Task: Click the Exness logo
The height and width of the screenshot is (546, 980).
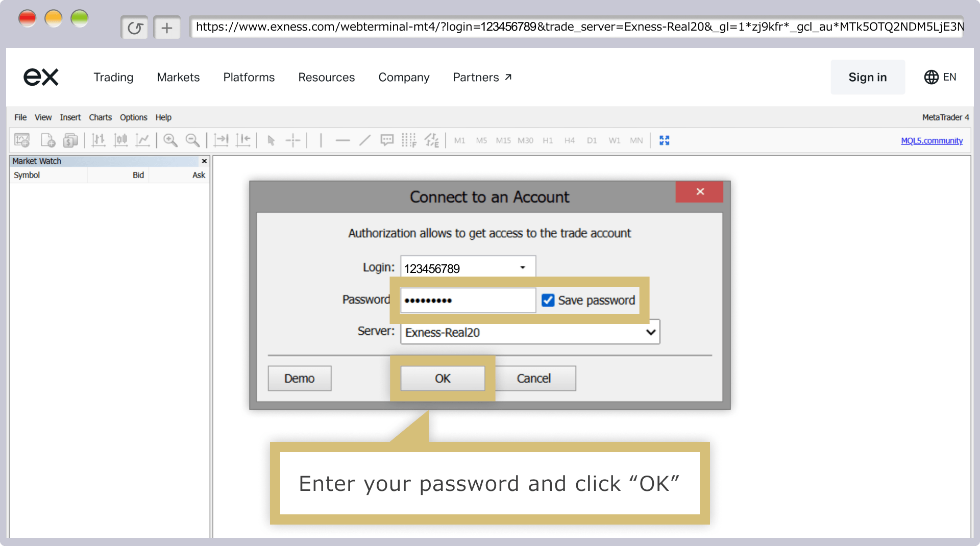Action: [41, 77]
